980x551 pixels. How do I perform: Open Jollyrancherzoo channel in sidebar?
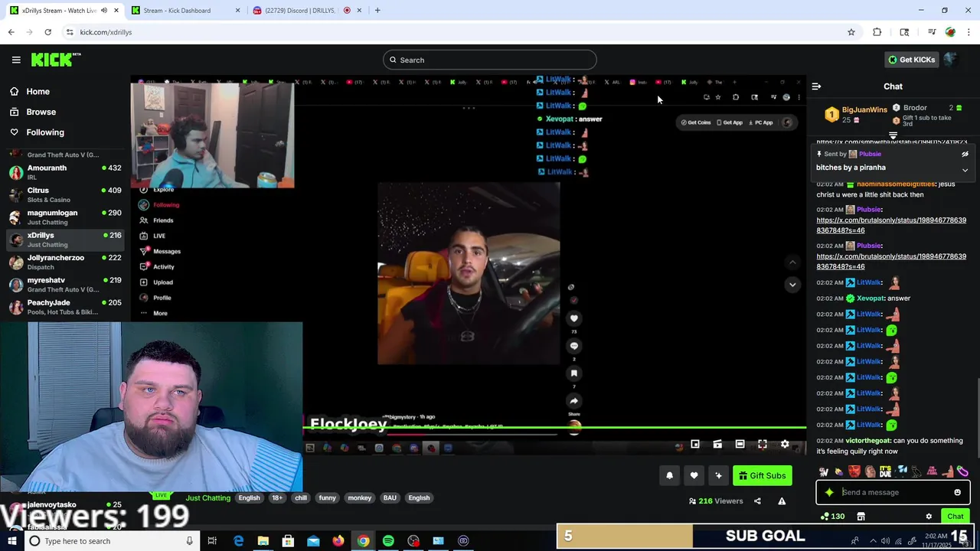[x=64, y=262]
